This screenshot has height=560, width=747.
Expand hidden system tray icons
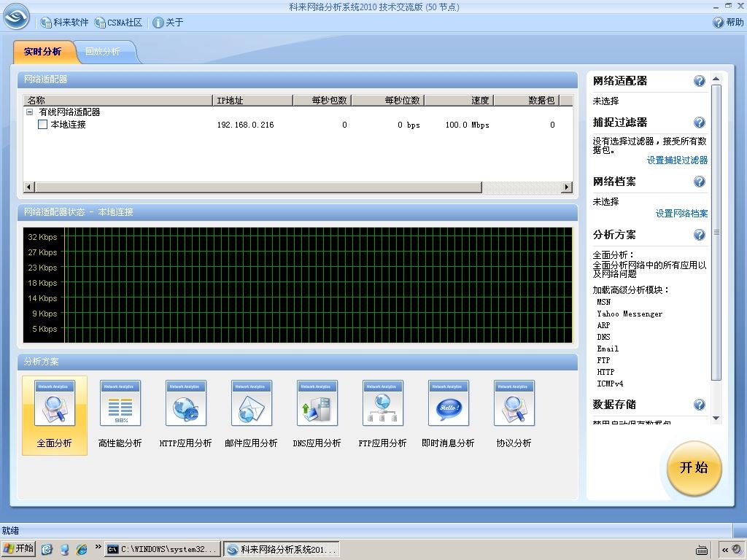coord(724,550)
